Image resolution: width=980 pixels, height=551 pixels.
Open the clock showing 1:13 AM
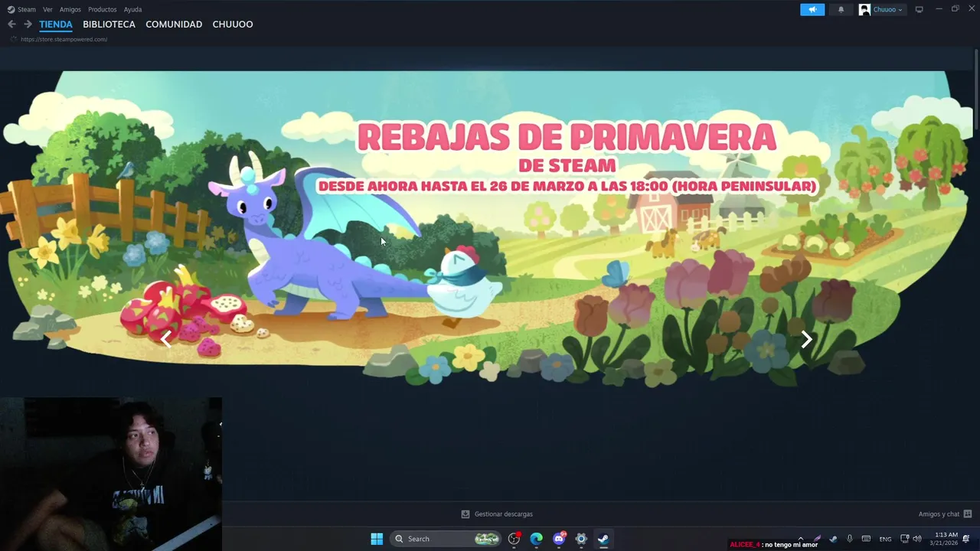coord(943,539)
